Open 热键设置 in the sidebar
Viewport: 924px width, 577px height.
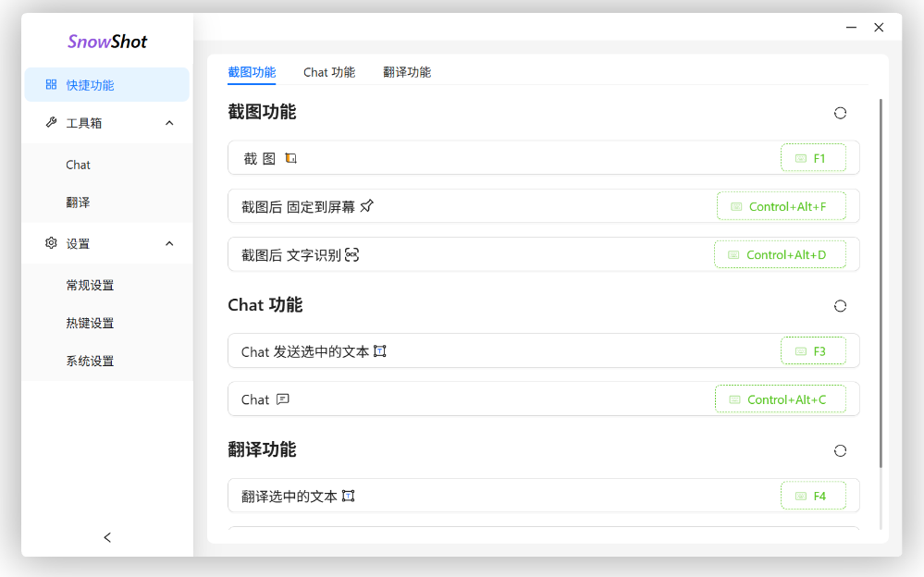tap(90, 323)
